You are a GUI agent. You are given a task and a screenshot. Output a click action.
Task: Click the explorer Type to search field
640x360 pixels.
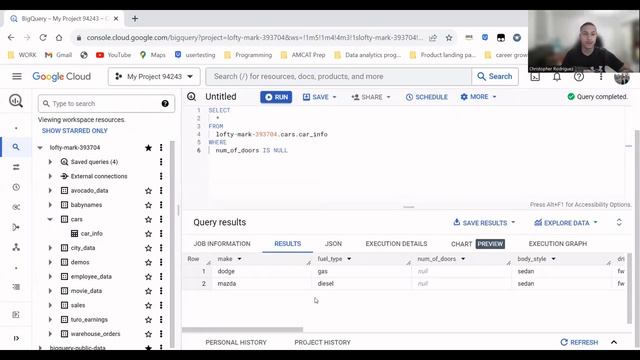pyautogui.click(x=106, y=104)
